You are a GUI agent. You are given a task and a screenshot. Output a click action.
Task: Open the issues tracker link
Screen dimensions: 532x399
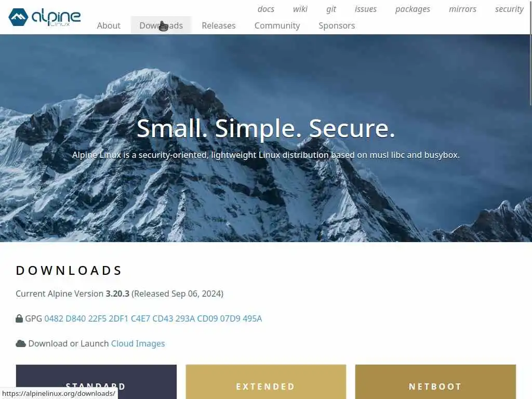pos(365,9)
